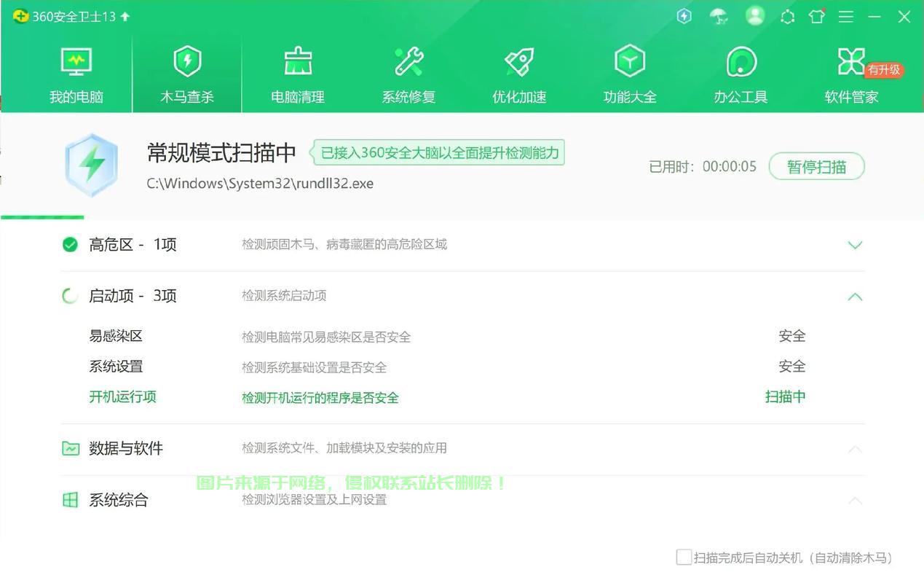
Task: Click the 系统综合 heading
Action: point(119,500)
